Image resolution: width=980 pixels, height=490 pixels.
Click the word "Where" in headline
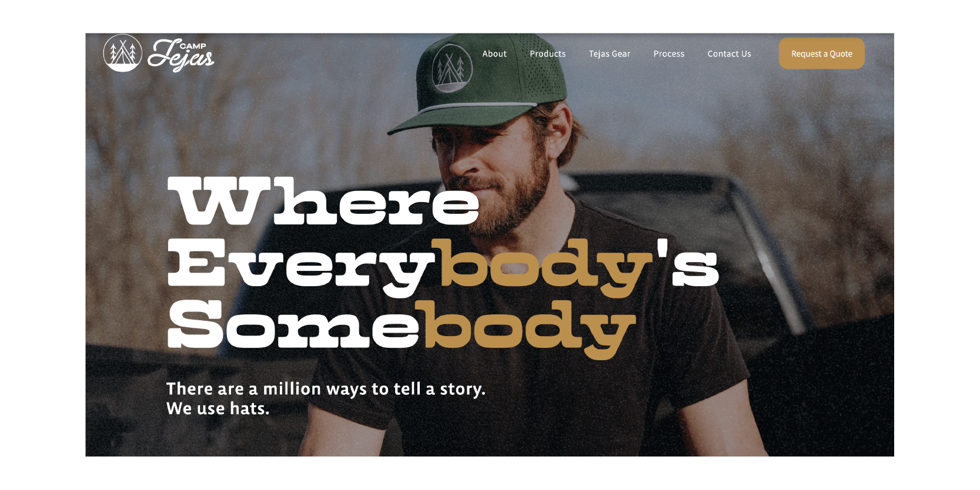(x=323, y=201)
